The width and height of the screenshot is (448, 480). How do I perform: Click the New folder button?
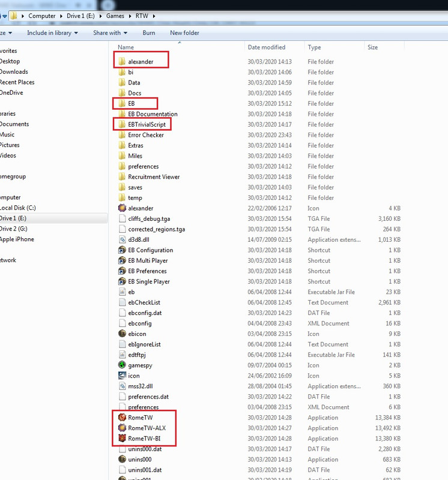click(x=184, y=33)
